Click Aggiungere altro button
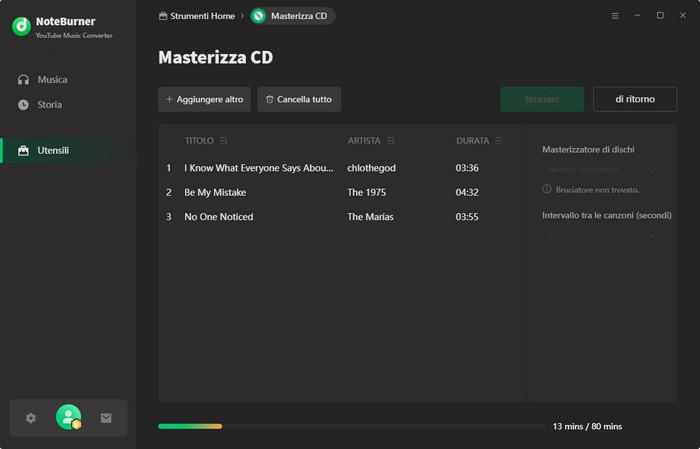Viewport: 700px width, 449px height. pyautogui.click(x=204, y=99)
